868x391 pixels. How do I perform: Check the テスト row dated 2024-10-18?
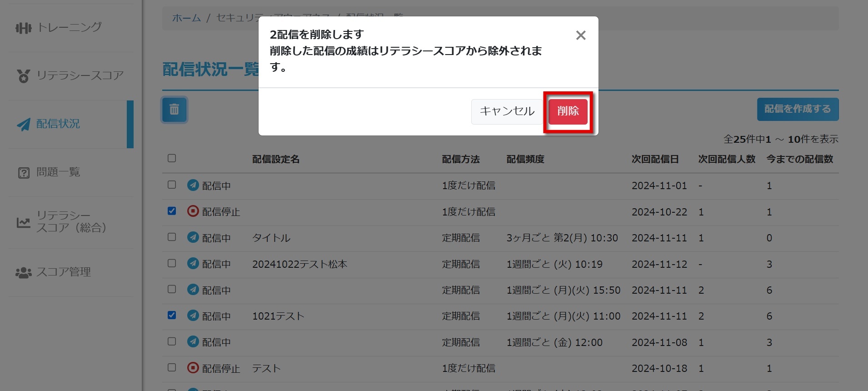pos(172,367)
